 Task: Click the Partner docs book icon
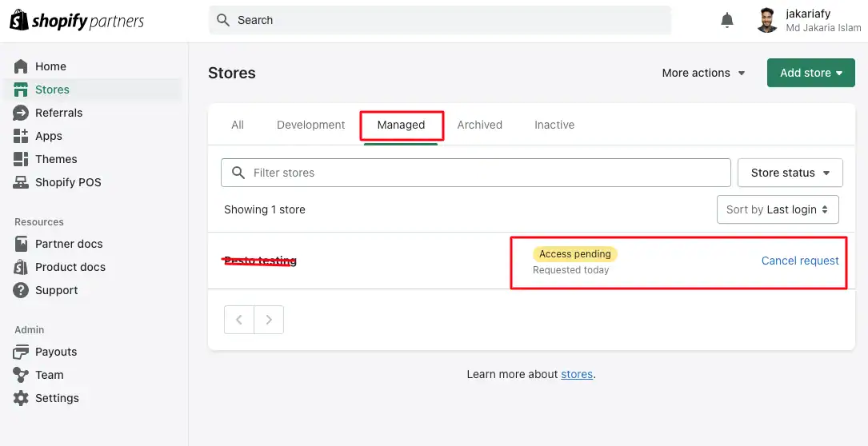(x=21, y=244)
